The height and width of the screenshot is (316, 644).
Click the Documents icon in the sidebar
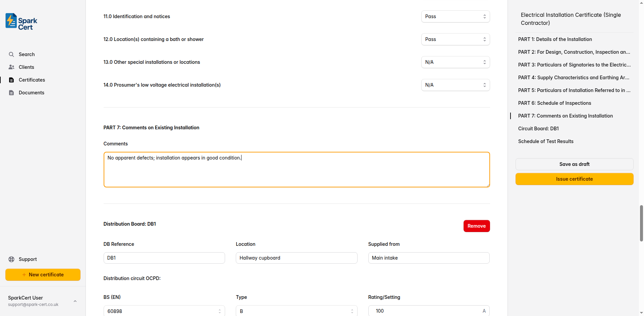click(x=11, y=92)
